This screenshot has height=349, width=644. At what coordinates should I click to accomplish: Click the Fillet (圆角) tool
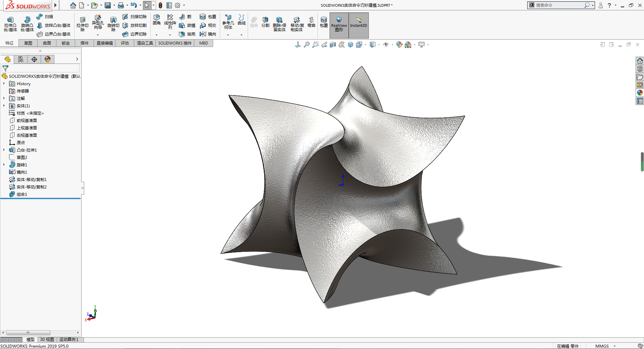coord(157,20)
